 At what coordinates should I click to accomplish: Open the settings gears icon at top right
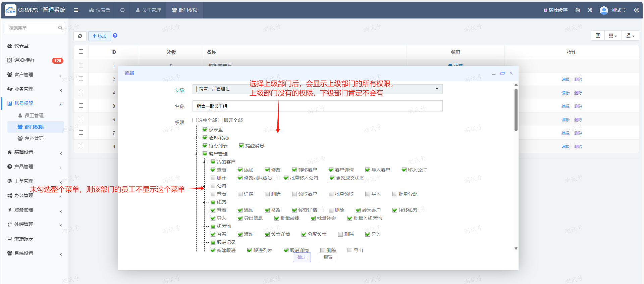point(636,10)
